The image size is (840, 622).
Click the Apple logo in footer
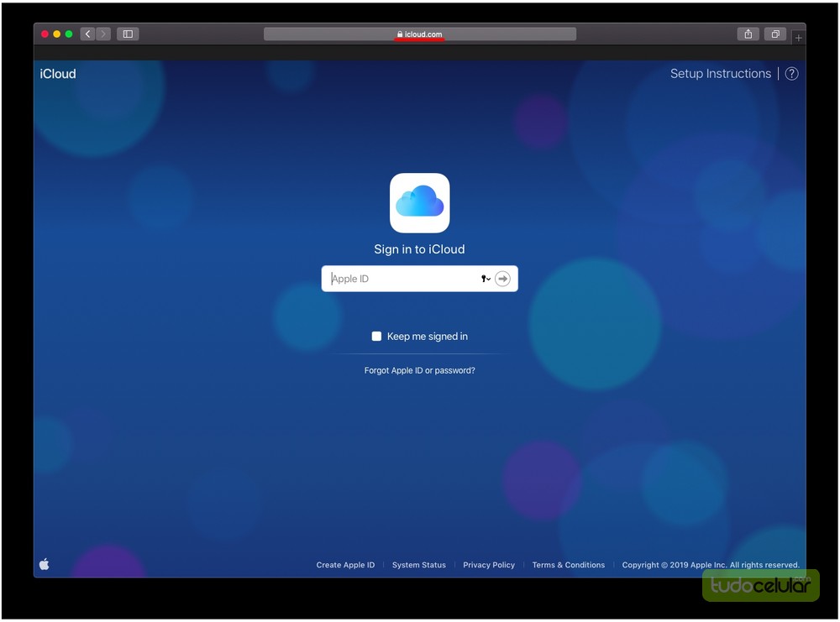[45, 565]
